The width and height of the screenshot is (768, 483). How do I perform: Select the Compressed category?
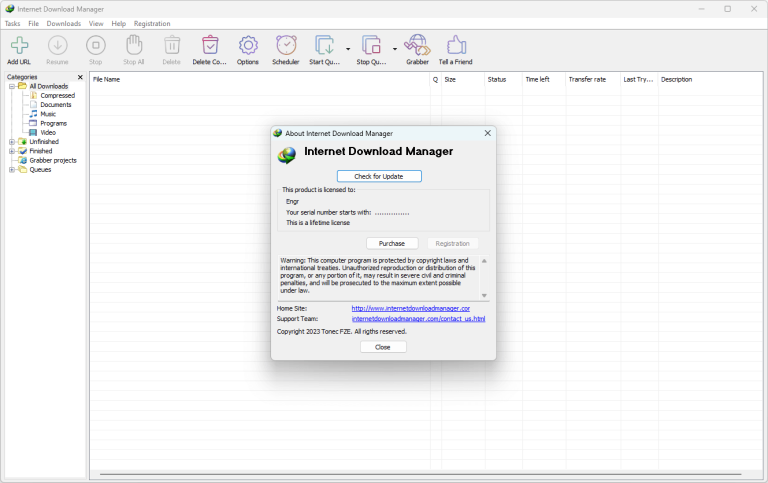tap(57, 96)
